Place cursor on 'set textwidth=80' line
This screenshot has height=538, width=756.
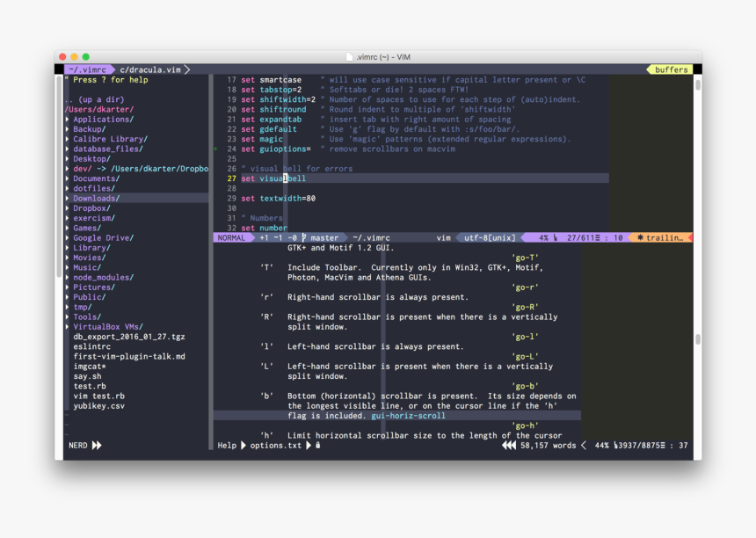278,198
